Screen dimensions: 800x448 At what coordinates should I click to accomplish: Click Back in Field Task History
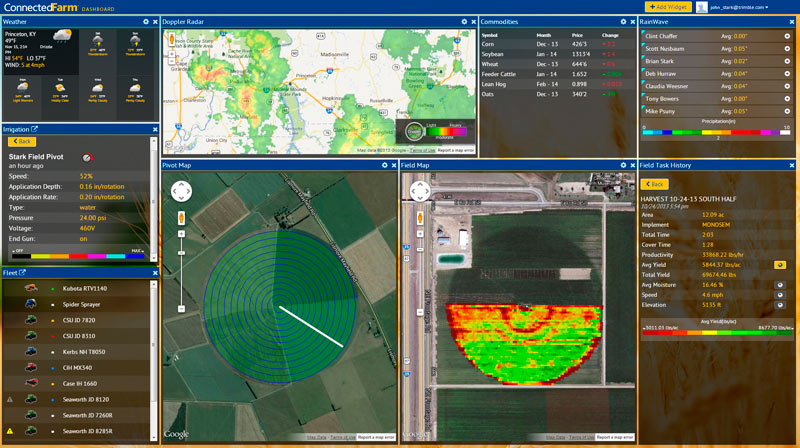tap(655, 184)
